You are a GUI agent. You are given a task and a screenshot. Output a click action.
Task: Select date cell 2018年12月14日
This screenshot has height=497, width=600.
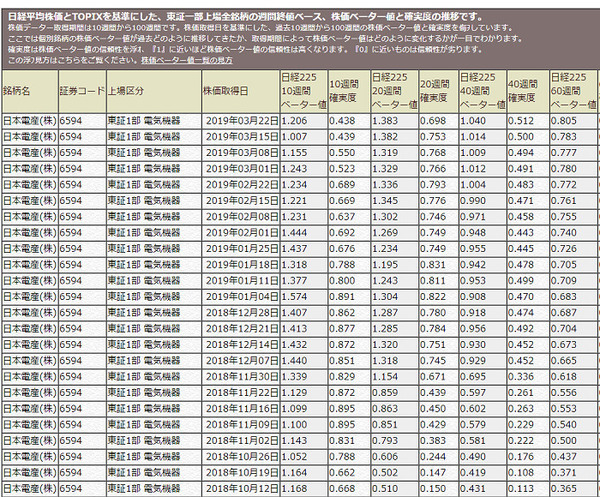(x=241, y=345)
